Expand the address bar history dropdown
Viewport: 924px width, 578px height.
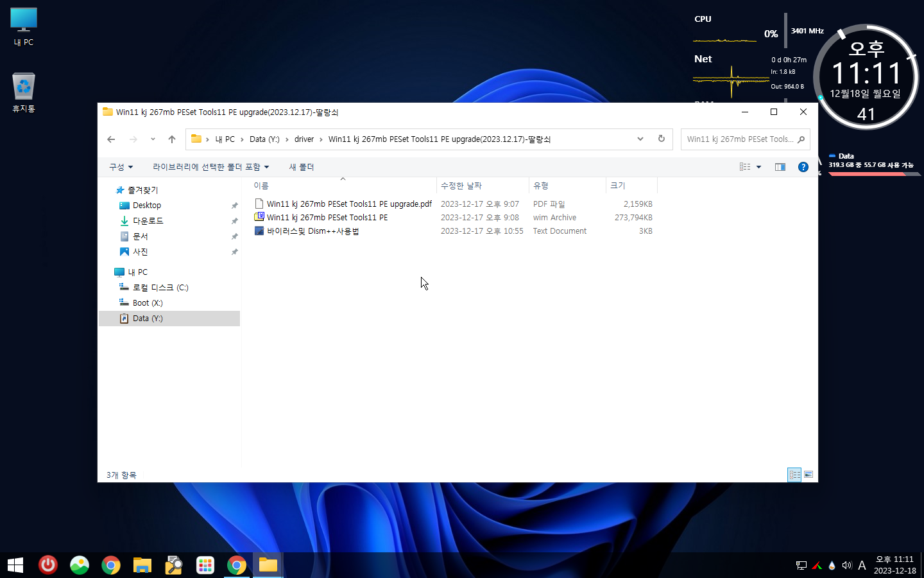click(640, 139)
